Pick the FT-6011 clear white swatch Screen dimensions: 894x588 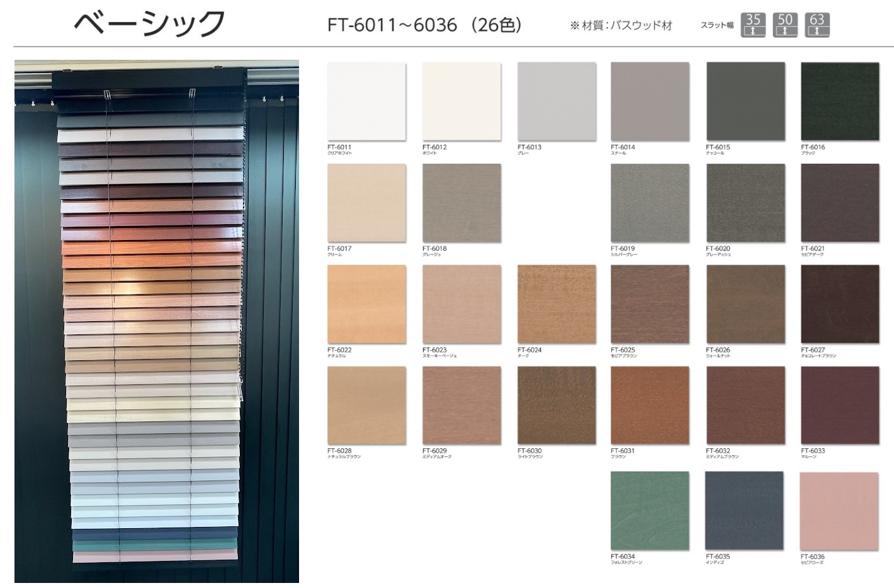click(366, 101)
